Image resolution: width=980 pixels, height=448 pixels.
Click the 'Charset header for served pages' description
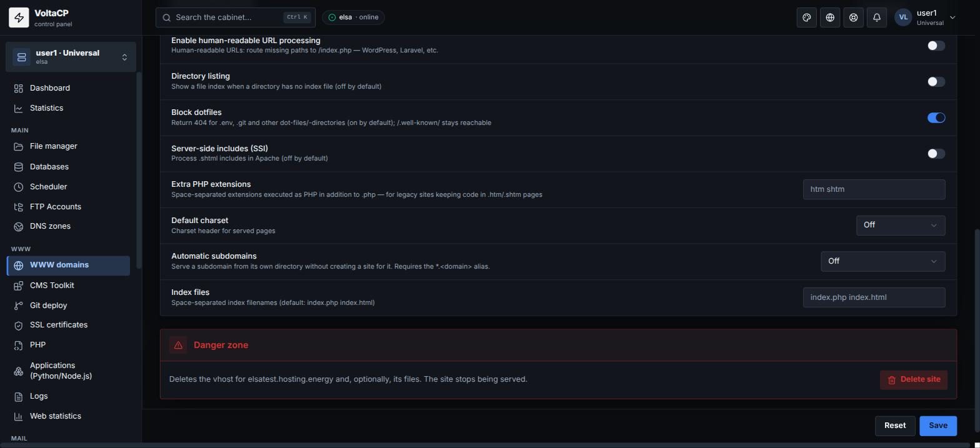[223, 231]
